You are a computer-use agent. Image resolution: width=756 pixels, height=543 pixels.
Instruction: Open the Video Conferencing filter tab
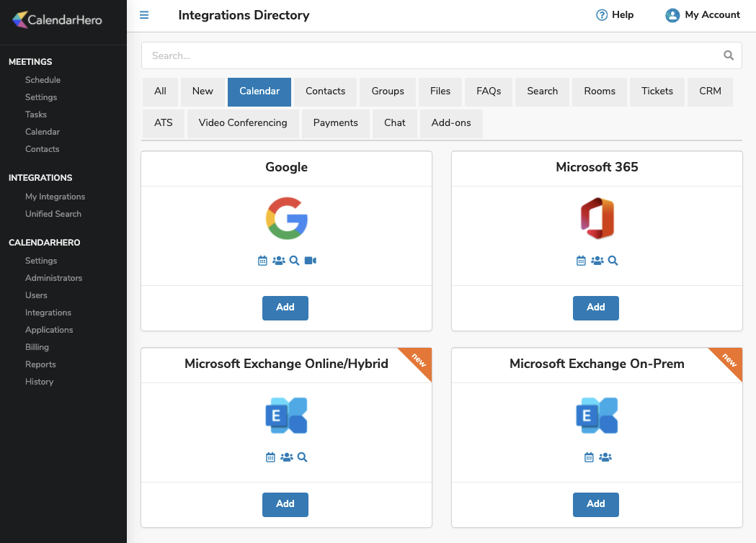click(243, 123)
